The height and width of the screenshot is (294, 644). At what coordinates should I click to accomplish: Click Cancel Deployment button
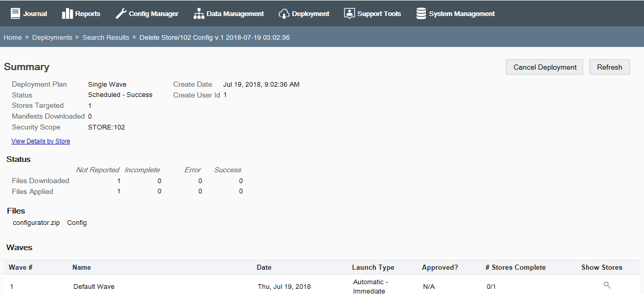544,67
